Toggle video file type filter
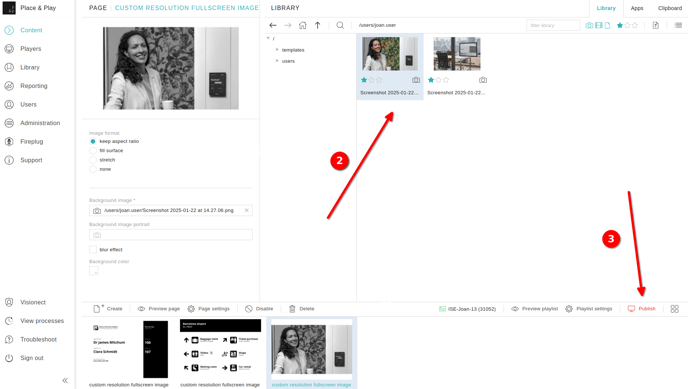This screenshot has height=389, width=688. 599,25
